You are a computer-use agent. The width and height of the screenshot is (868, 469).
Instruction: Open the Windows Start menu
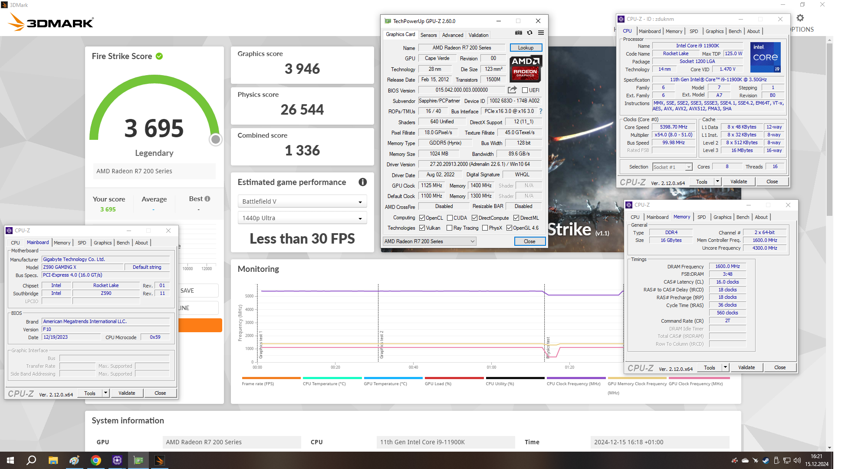click(10, 460)
